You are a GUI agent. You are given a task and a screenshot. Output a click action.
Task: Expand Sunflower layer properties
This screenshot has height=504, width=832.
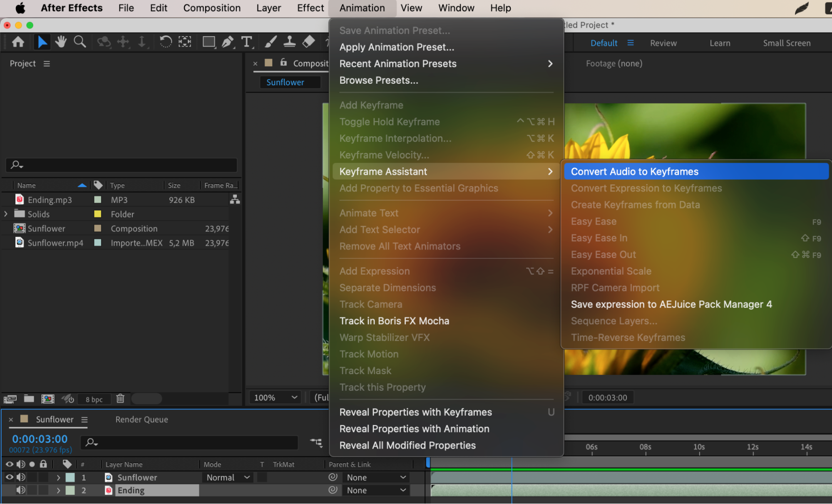[x=58, y=477]
